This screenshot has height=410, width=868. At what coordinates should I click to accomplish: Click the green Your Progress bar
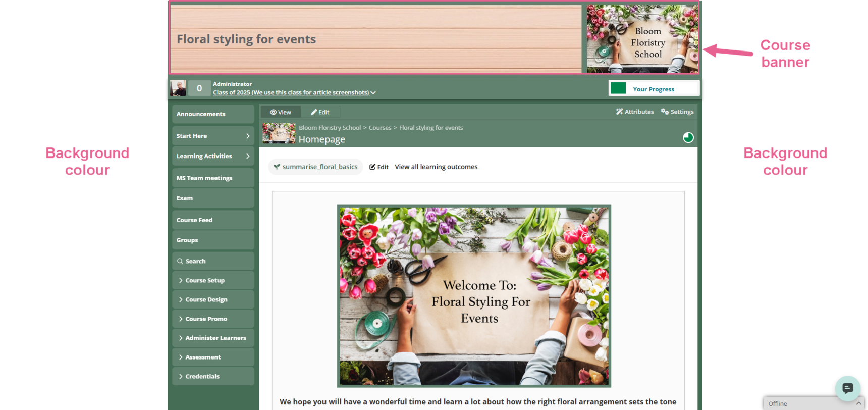coord(618,88)
